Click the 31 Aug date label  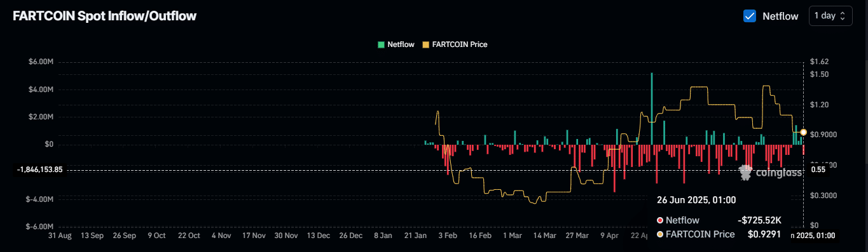tap(60, 235)
